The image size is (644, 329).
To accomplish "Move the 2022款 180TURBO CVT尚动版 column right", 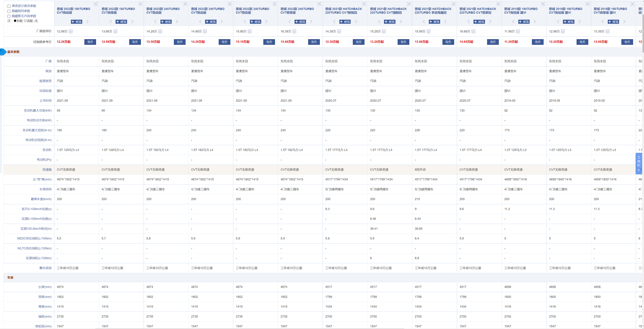I will click(88, 22).
